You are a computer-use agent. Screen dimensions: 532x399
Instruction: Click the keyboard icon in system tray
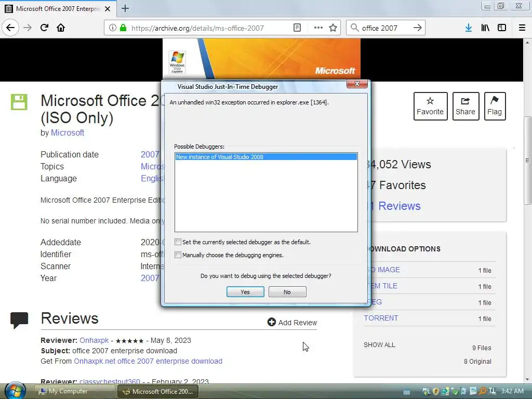click(406, 392)
